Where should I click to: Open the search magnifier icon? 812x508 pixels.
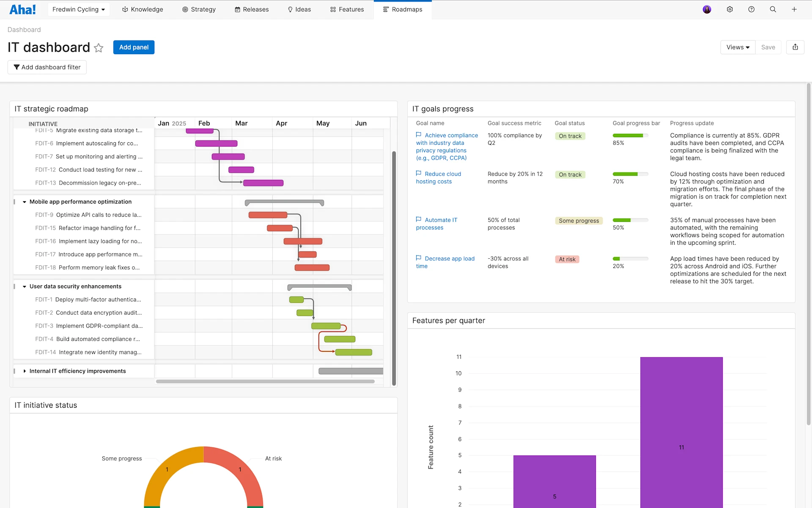pyautogui.click(x=773, y=9)
